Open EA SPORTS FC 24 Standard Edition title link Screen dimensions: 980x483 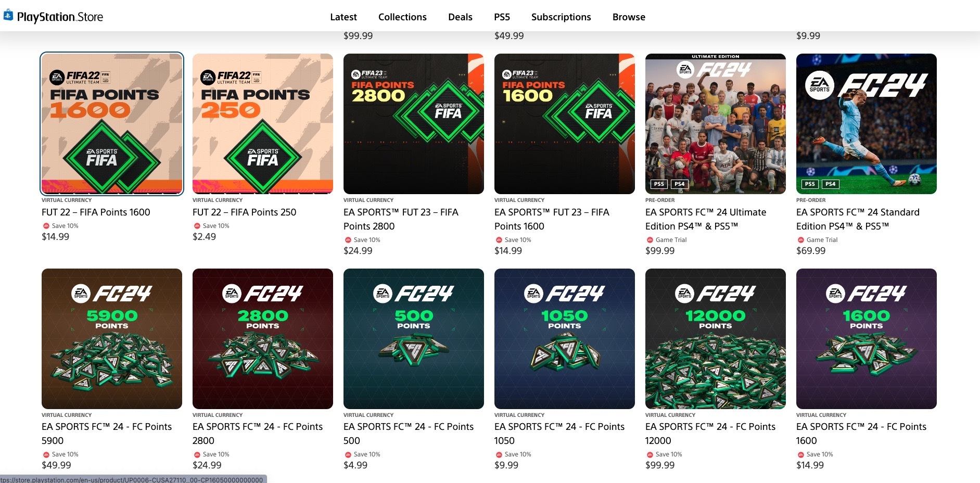point(858,219)
